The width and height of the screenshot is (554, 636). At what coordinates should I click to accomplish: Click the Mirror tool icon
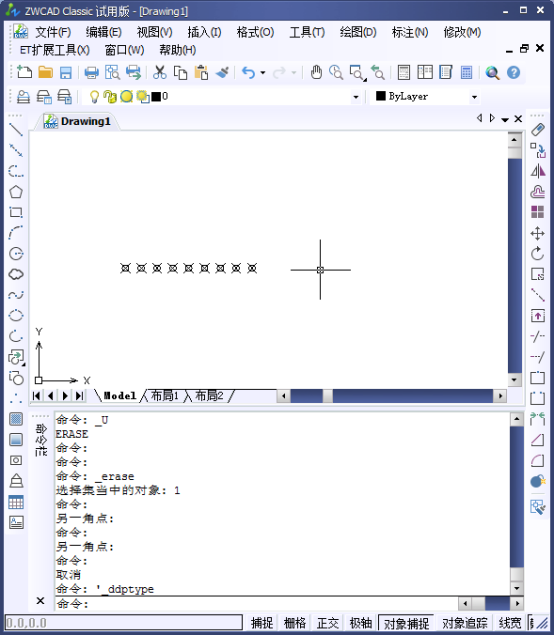coord(538,171)
